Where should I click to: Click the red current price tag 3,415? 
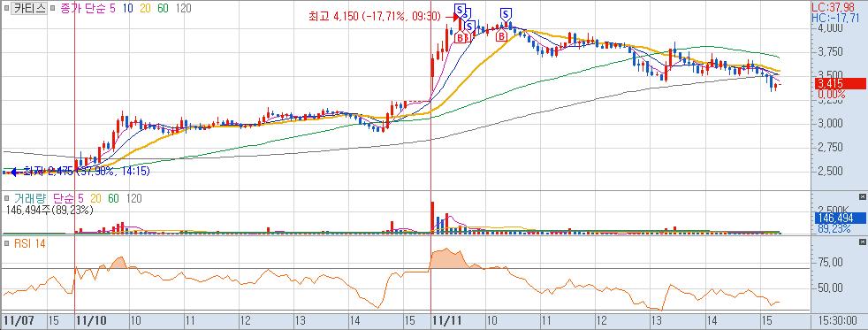841,84
